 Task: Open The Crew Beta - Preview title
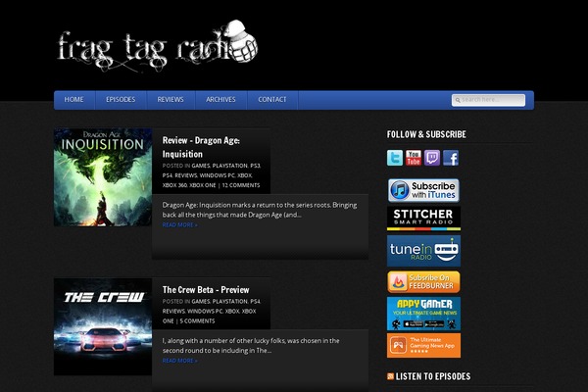[x=206, y=290]
